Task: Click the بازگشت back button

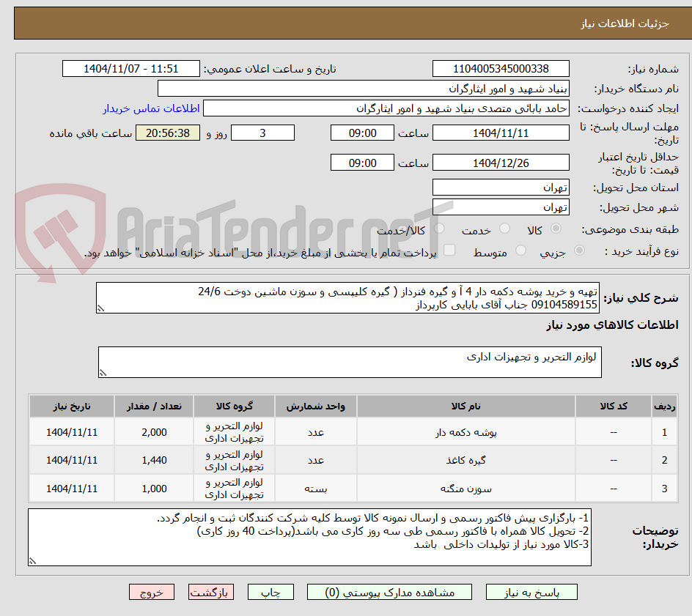Action: (211, 592)
